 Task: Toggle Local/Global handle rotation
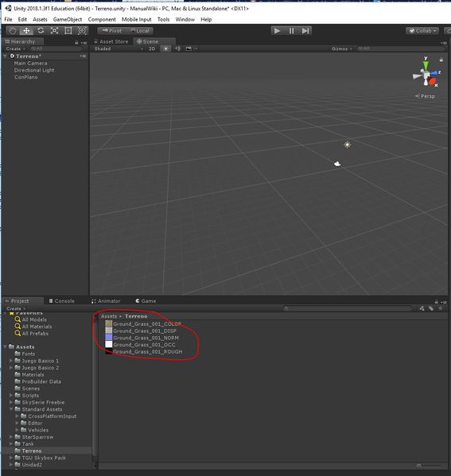139,31
